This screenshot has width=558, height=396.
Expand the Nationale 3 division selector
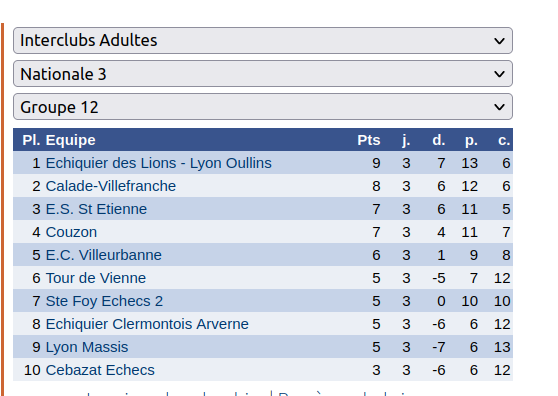[263, 74]
